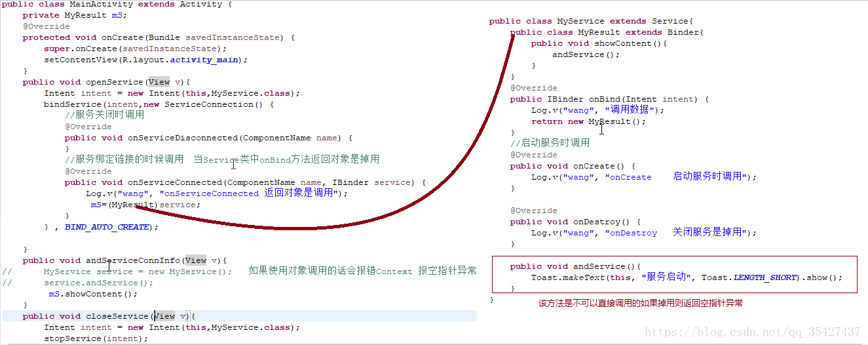Click 'bindService(intent,new ServiceConnection() {' line
The image size is (868, 345).
point(159,104)
